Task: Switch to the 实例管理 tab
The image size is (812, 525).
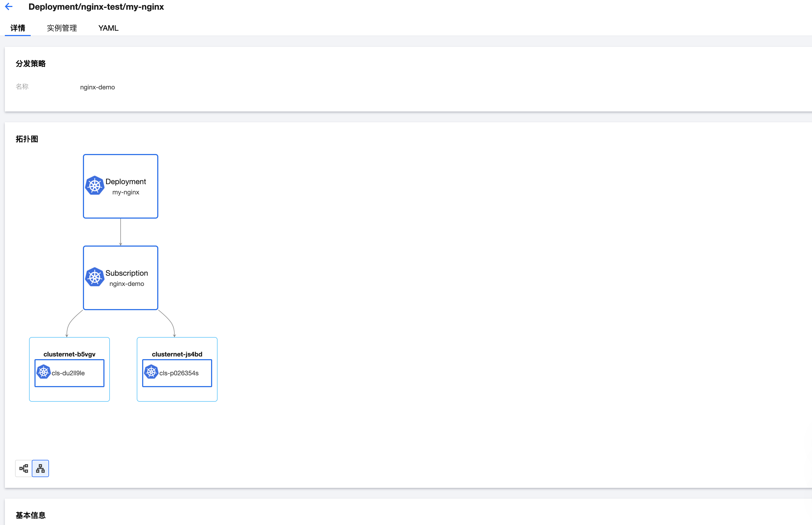Action: click(x=62, y=28)
